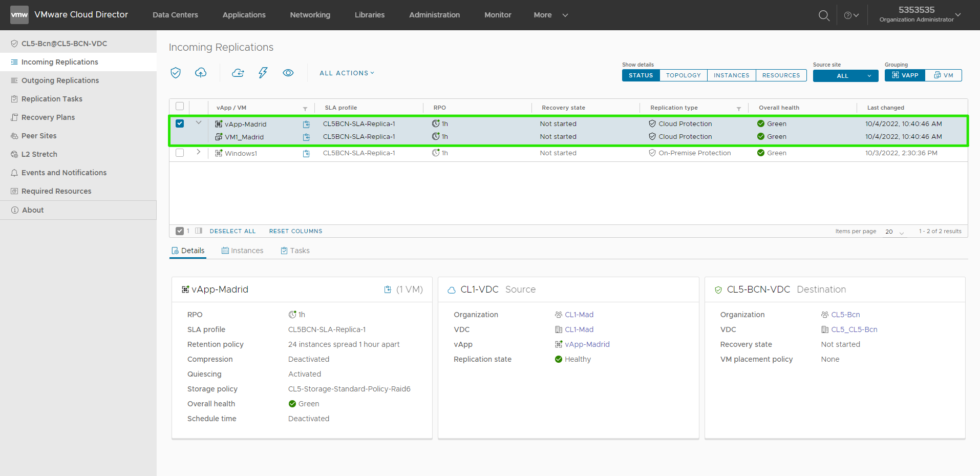The height and width of the screenshot is (476, 980).
Task: Open the CL5-Bcn organization link in Destination card
Action: [846, 315]
